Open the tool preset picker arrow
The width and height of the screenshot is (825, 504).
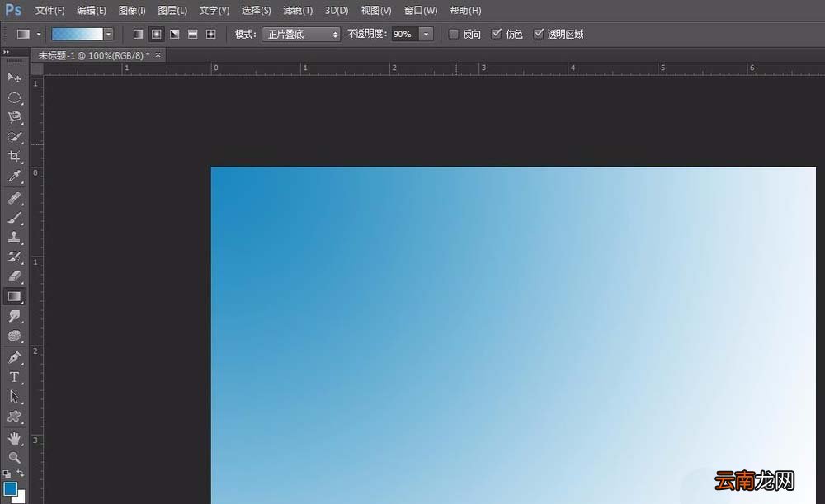(x=39, y=34)
